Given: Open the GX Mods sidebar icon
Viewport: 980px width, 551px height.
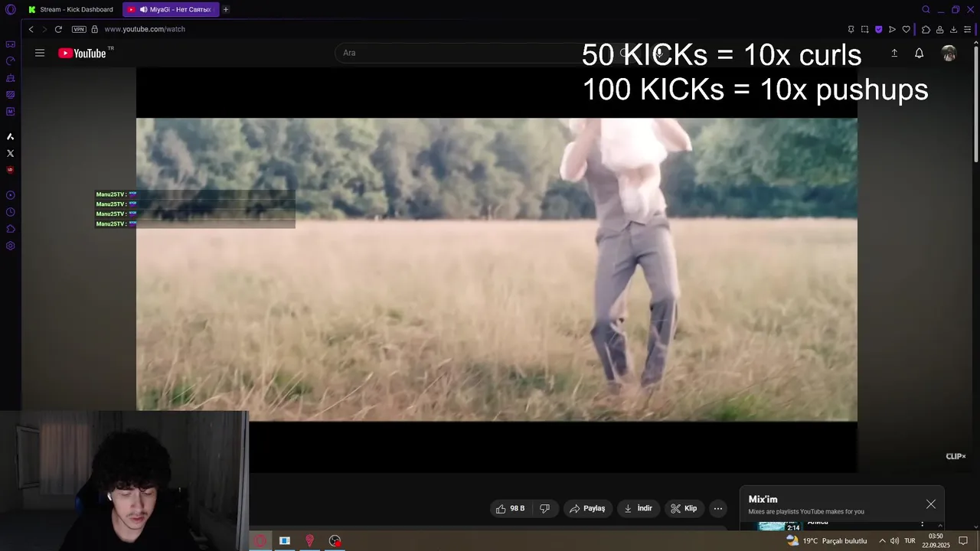Looking at the screenshot, I should (x=10, y=95).
